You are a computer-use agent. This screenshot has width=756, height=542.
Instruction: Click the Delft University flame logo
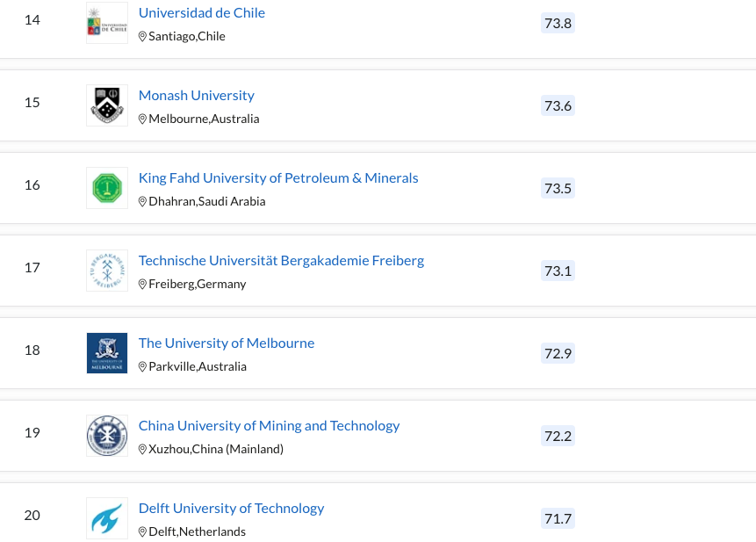(107, 518)
